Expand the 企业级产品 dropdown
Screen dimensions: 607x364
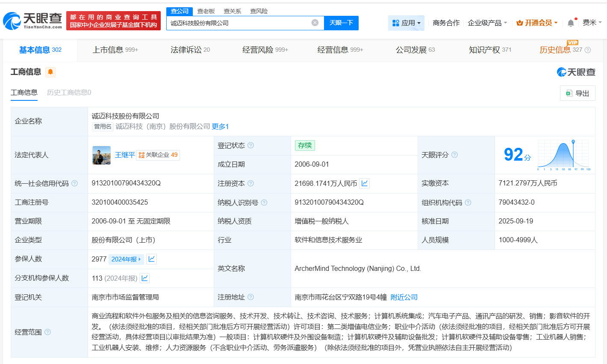coord(487,23)
